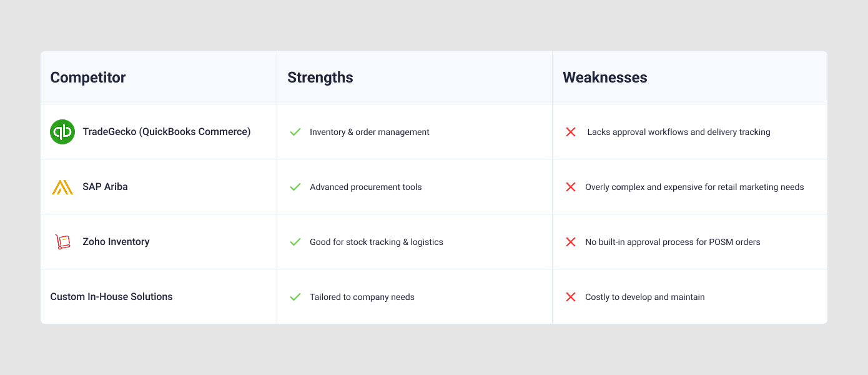Click red X beside No built-in approval process

click(571, 242)
